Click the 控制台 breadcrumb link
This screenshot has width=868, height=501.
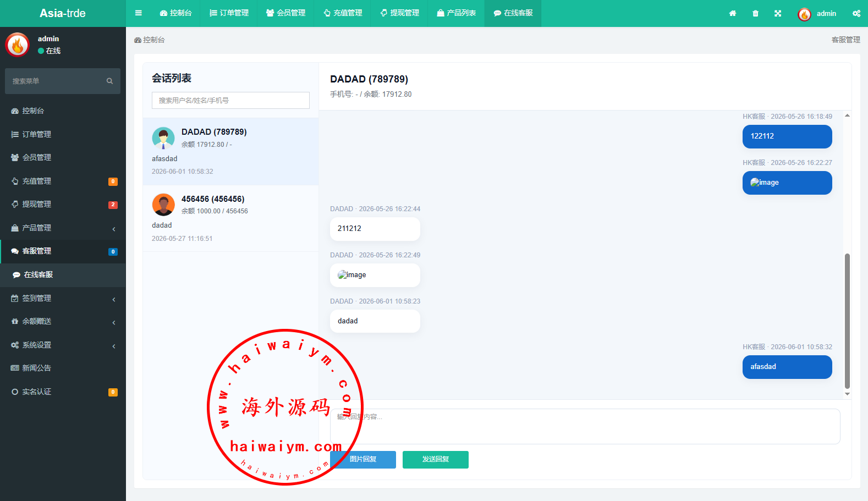150,40
